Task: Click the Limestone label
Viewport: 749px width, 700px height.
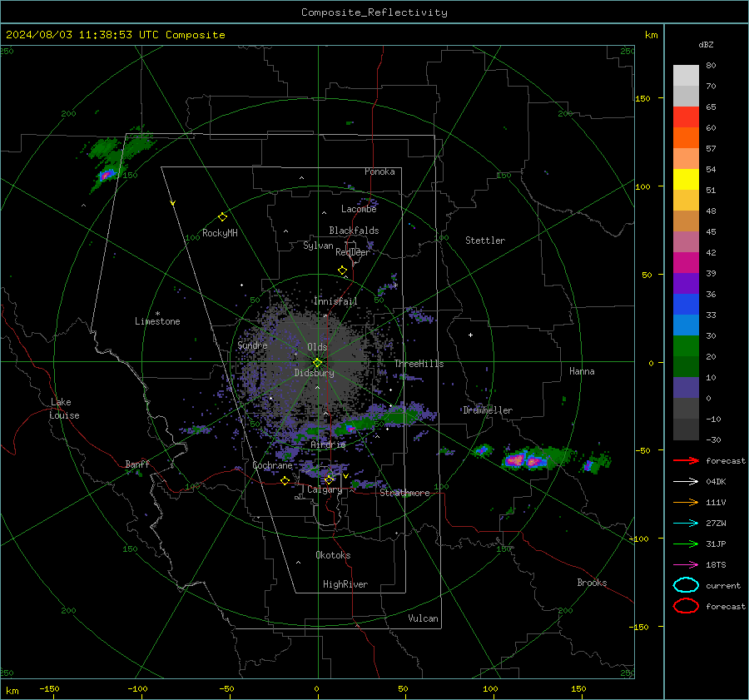Action: pos(157,321)
